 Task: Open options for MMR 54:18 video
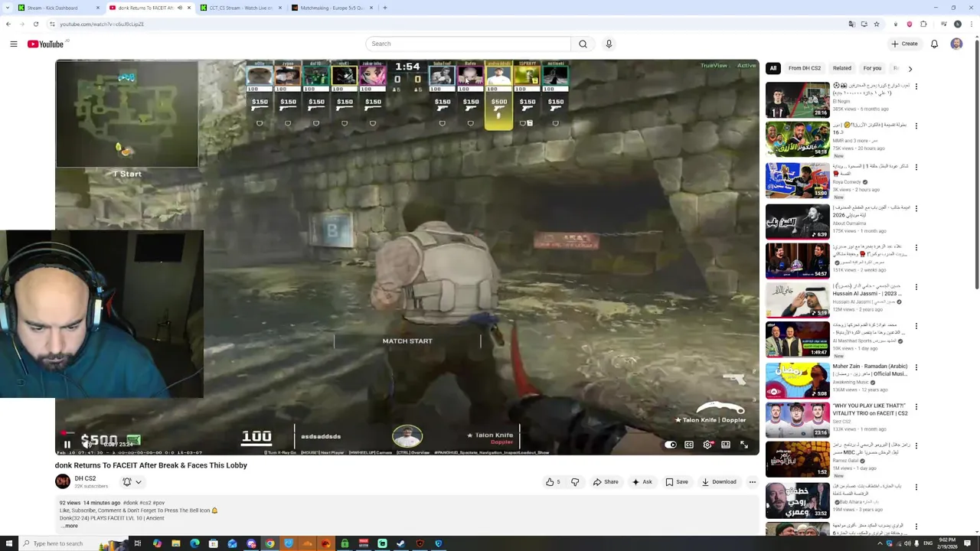[x=916, y=126]
